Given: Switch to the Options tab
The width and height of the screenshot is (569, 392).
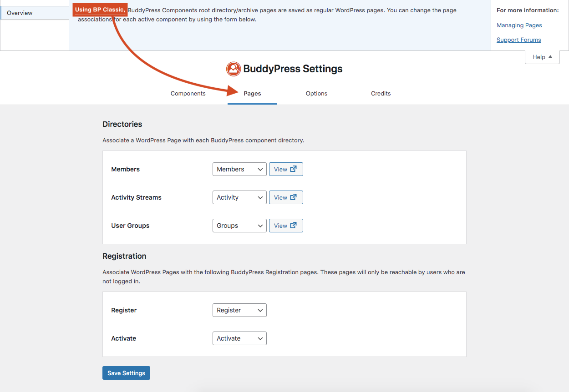Looking at the screenshot, I should pyautogui.click(x=316, y=94).
